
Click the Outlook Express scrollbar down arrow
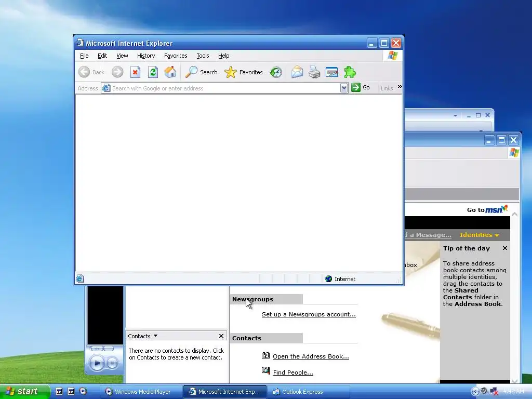[515, 380]
